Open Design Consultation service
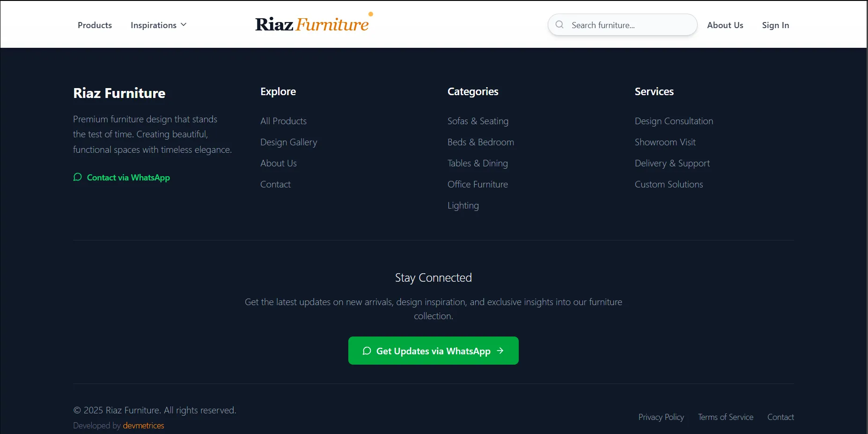This screenshot has width=868, height=434. 674,121
